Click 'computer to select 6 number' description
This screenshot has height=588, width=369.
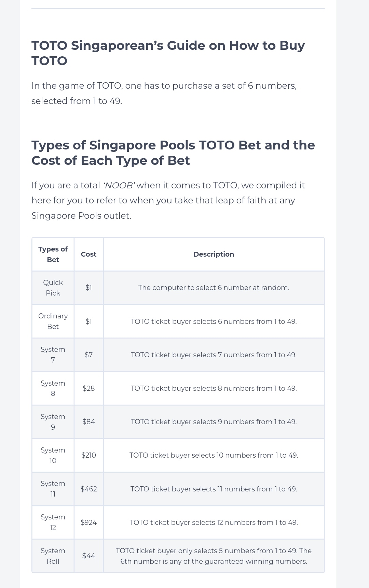[x=214, y=288]
